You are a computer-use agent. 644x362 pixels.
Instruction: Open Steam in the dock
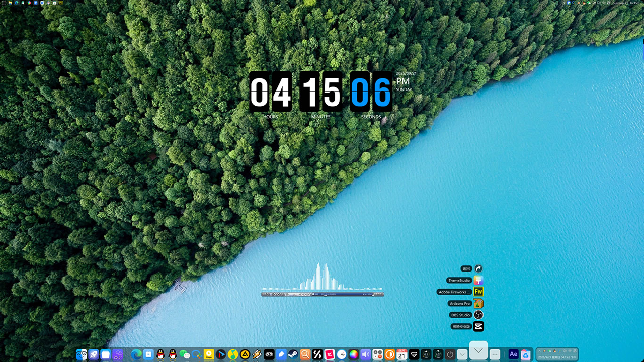point(293,354)
